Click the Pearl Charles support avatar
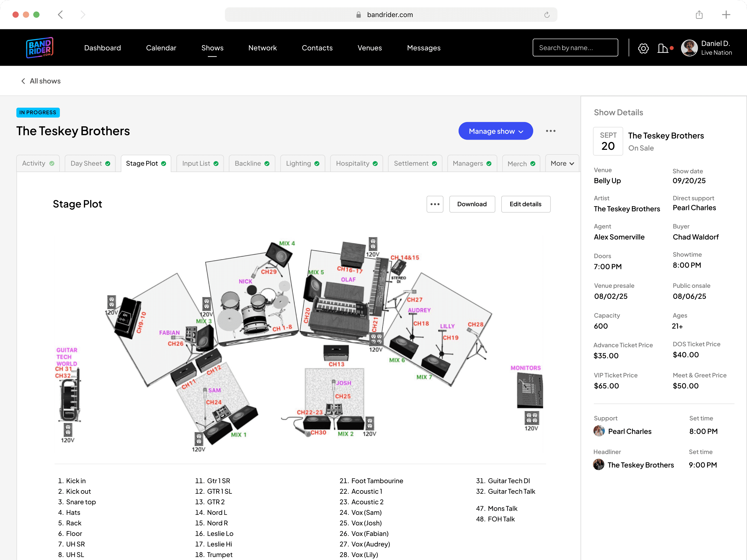 tap(599, 431)
